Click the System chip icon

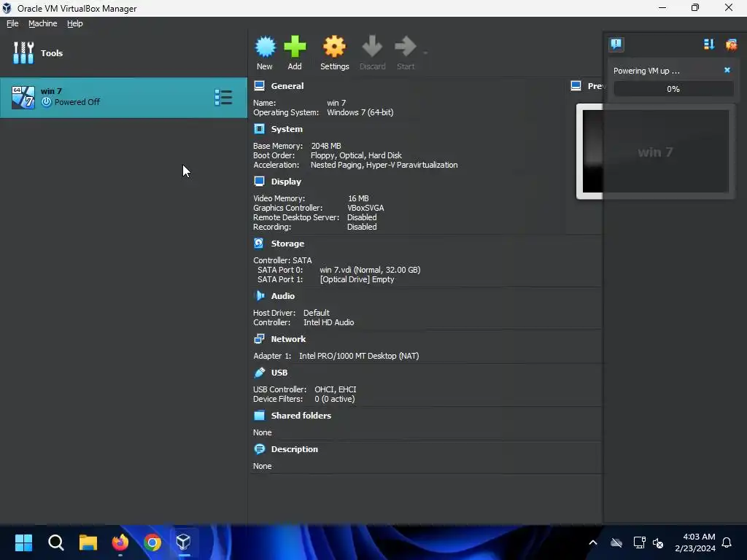(x=259, y=128)
